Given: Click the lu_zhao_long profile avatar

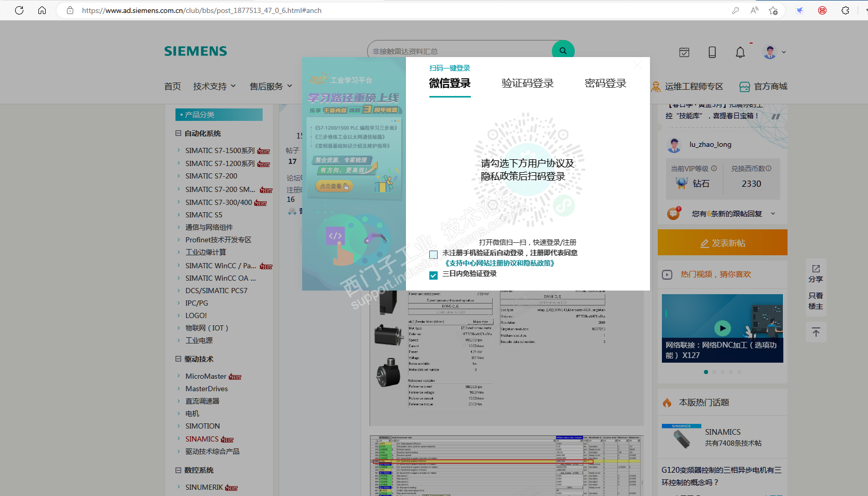Looking at the screenshot, I should coord(674,145).
